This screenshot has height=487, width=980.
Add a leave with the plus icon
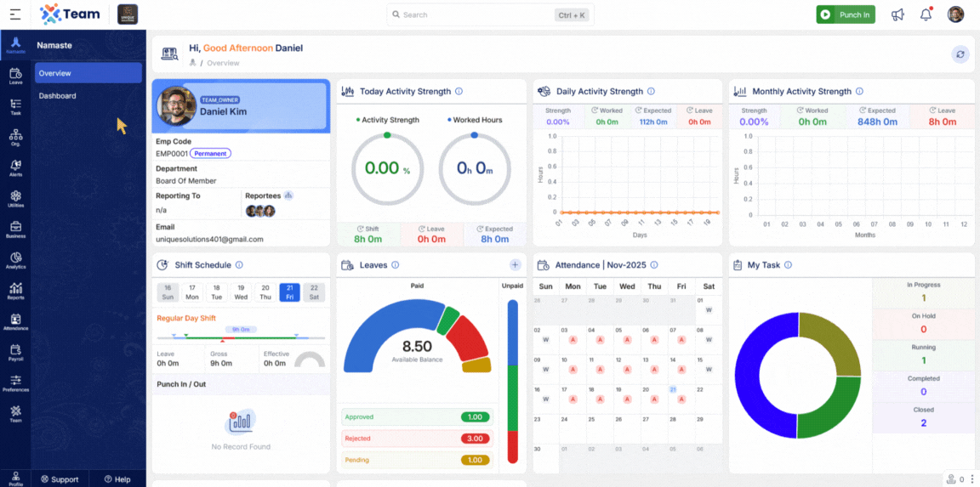coord(515,265)
